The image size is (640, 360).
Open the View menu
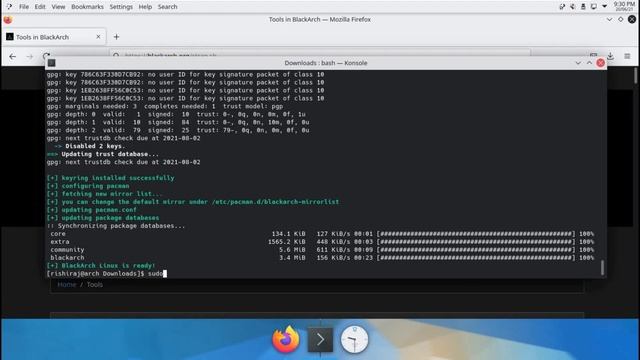[58, 7]
